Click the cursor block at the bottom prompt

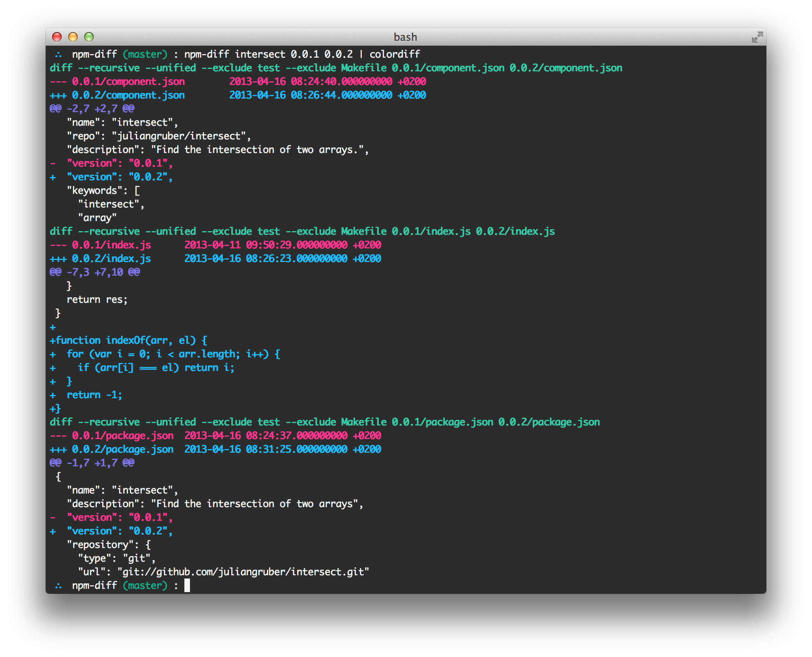[x=187, y=585]
